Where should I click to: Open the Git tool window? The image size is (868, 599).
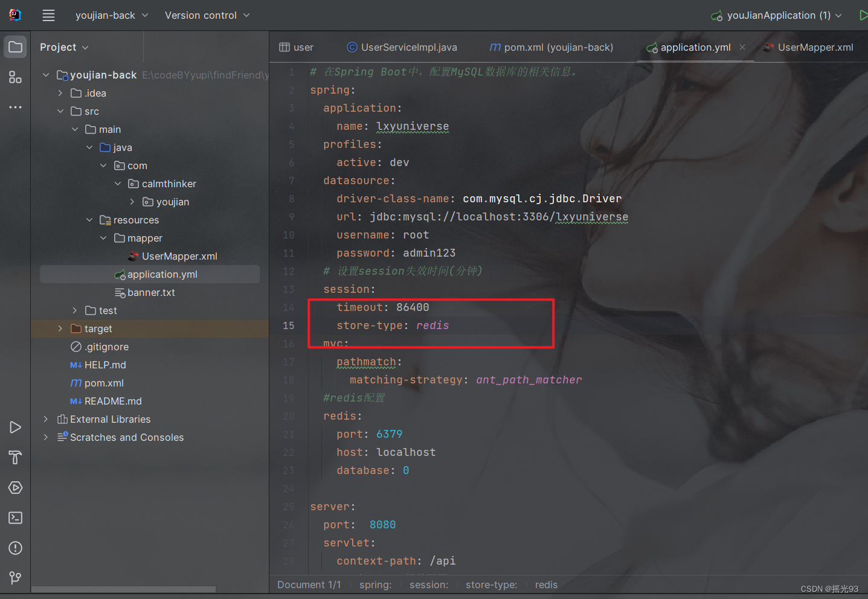pyautogui.click(x=15, y=578)
